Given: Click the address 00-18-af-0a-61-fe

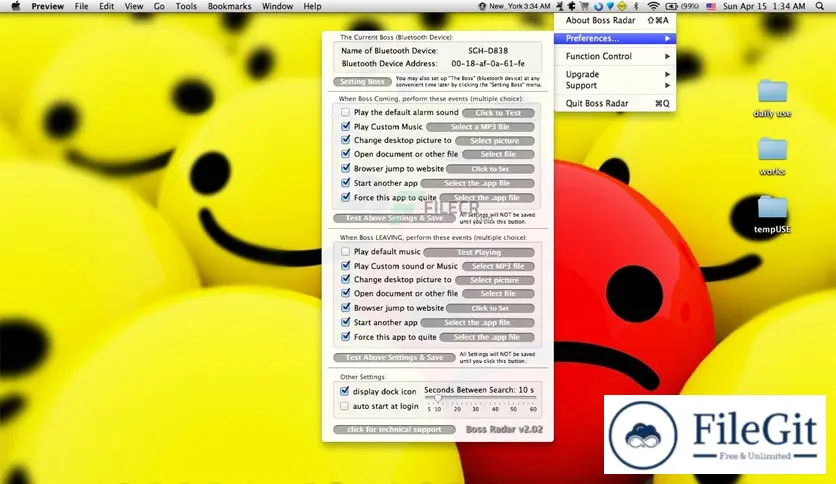Looking at the screenshot, I should (x=488, y=63).
